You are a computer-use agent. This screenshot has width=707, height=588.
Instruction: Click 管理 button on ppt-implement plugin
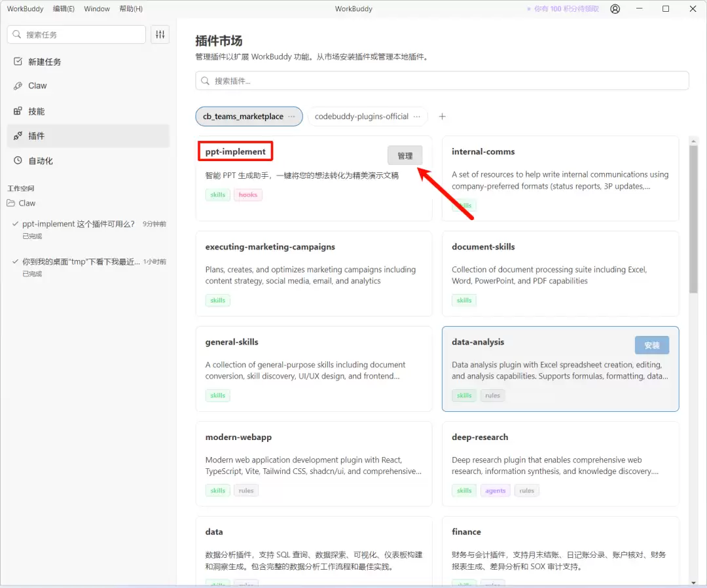405,156
